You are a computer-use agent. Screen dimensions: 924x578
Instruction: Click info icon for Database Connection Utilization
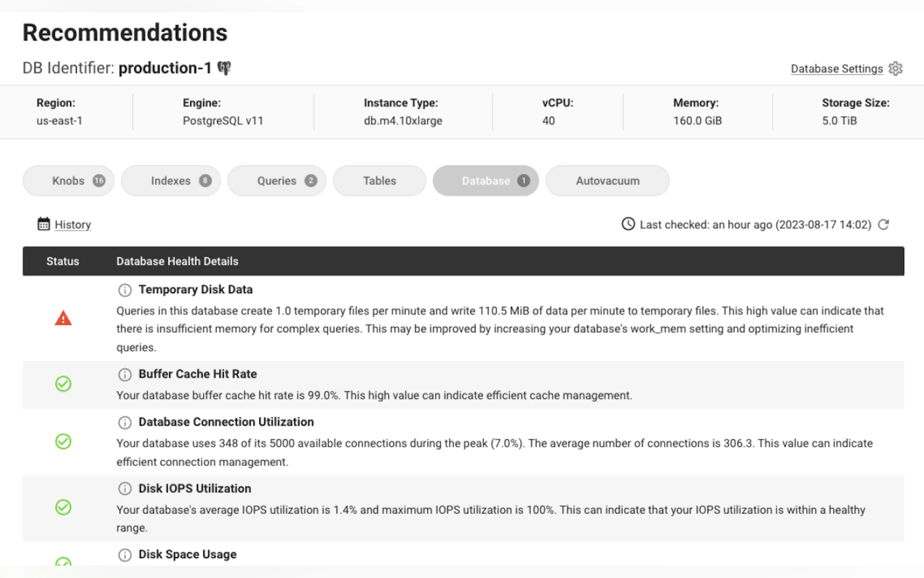tap(125, 423)
